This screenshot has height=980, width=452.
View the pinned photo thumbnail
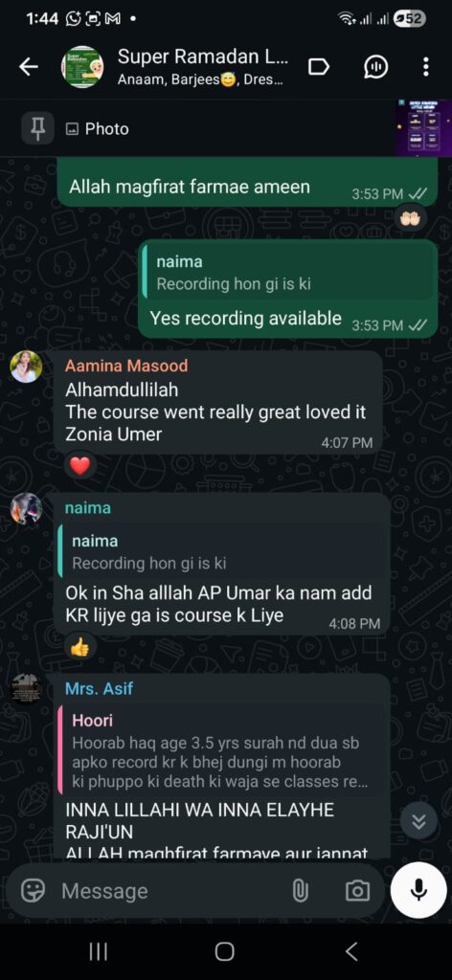pos(423,127)
